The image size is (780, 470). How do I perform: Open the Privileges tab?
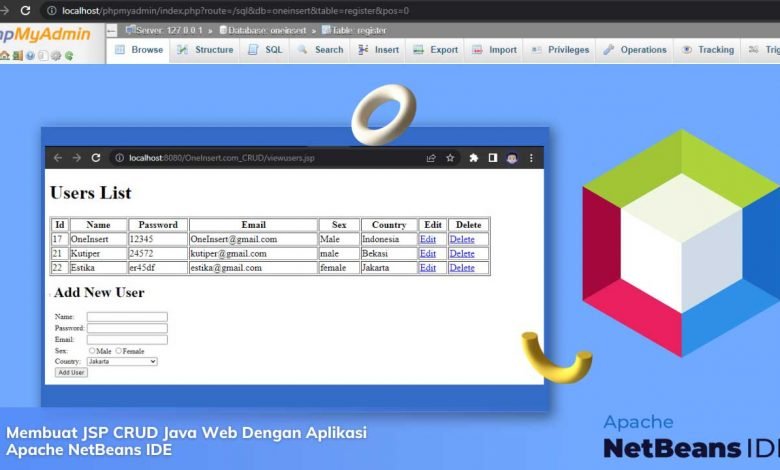(560, 50)
